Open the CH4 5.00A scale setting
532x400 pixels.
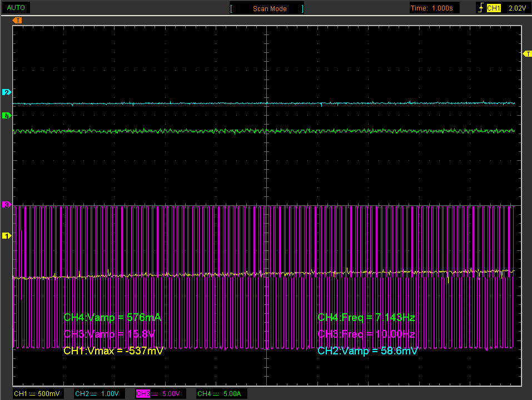click(220, 394)
